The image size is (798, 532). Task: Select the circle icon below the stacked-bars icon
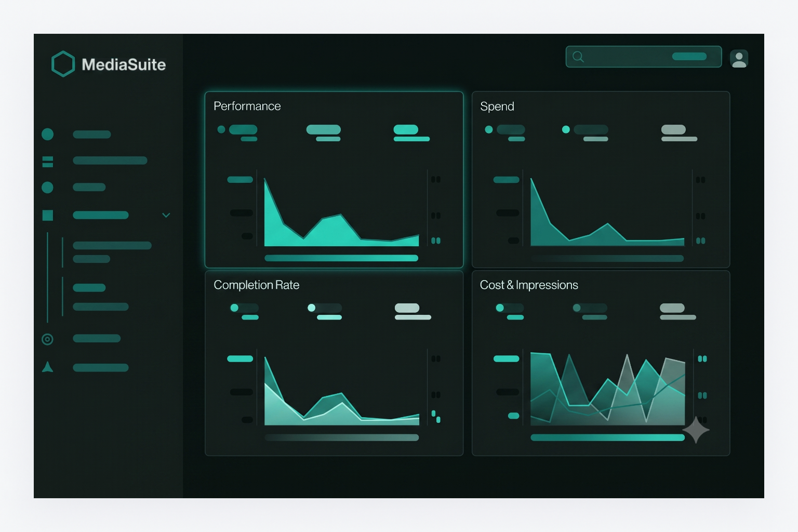(x=47, y=187)
